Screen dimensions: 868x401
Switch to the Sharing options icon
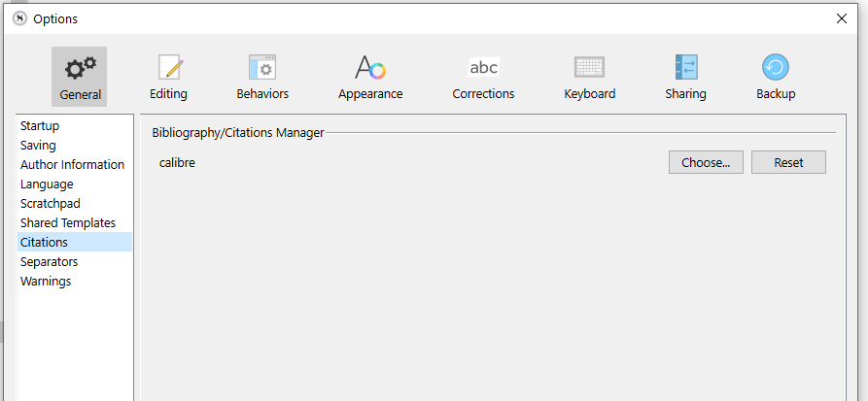pyautogui.click(x=686, y=67)
